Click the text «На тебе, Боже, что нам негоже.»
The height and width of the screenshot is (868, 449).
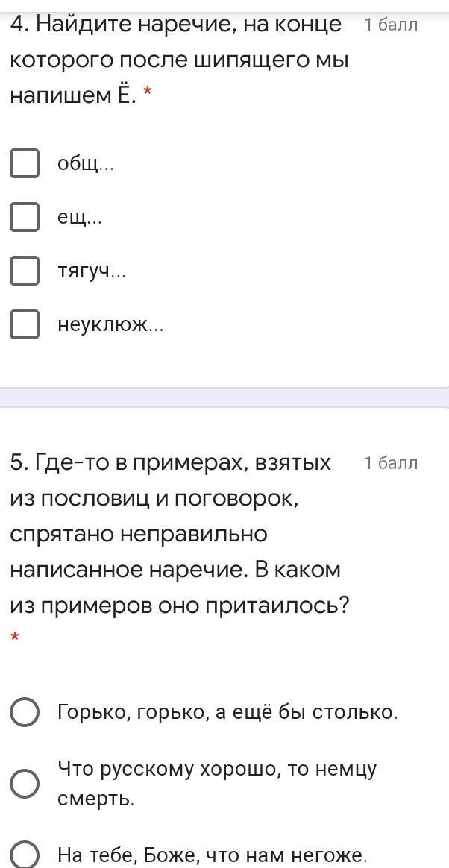pos(213,855)
